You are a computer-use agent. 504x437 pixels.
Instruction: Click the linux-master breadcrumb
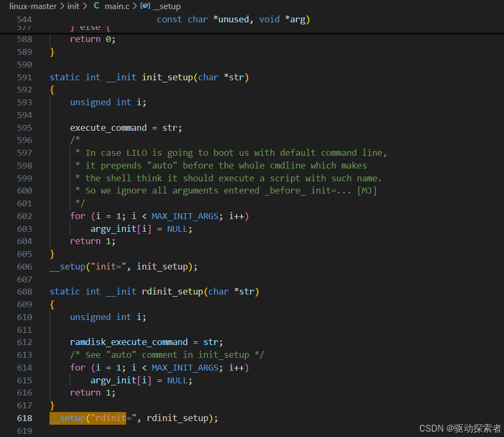(x=33, y=6)
